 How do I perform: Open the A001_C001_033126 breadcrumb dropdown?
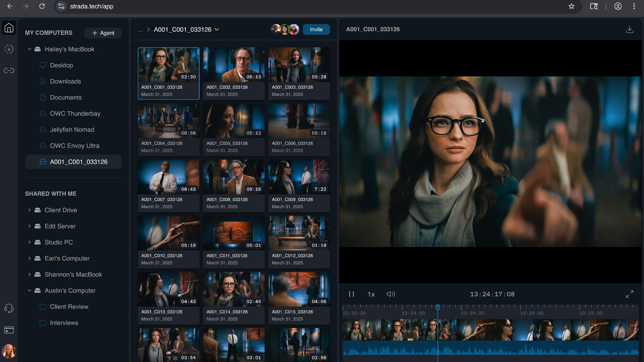pos(217,29)
